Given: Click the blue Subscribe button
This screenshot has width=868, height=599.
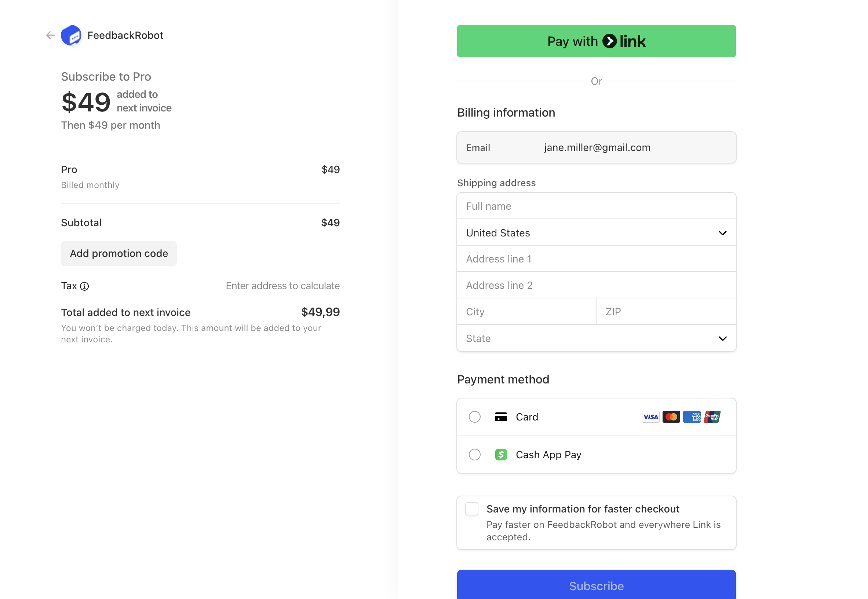Looking at the screenshot, I should pos(596,585).
